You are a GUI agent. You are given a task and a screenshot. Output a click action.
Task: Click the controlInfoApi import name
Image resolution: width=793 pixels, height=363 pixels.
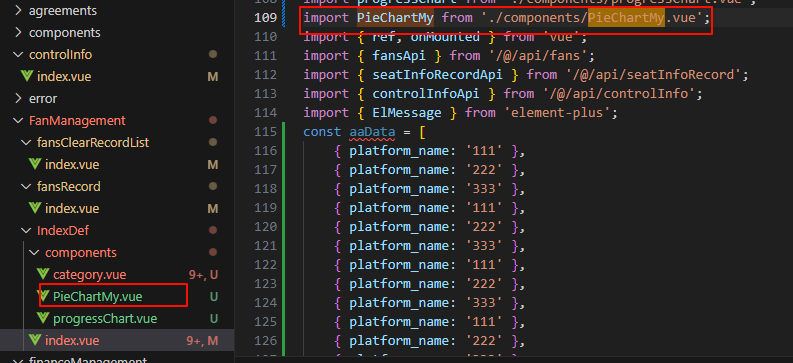pos(426,94)
